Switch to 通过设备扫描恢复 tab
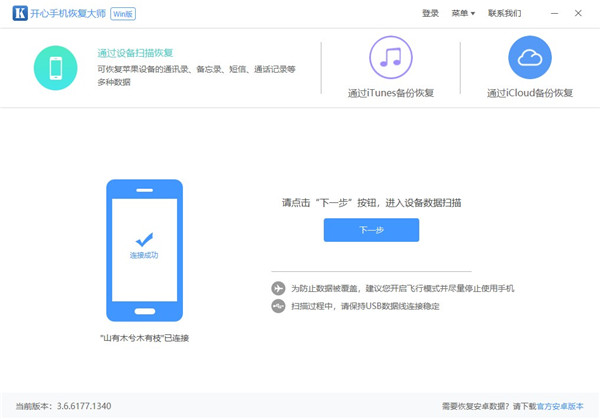 [x=135, y=52]
